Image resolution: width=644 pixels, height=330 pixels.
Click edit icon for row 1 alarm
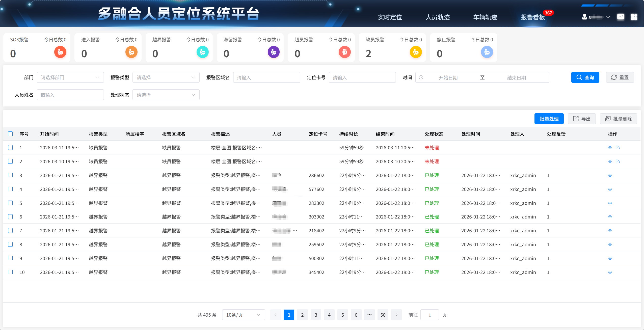(618, 148)
